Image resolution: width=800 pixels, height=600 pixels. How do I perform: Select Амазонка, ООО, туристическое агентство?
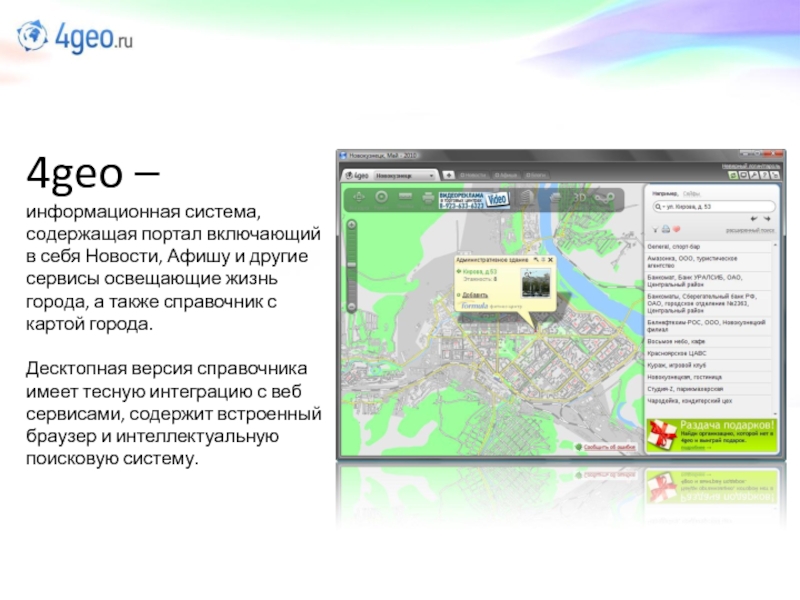709,262
